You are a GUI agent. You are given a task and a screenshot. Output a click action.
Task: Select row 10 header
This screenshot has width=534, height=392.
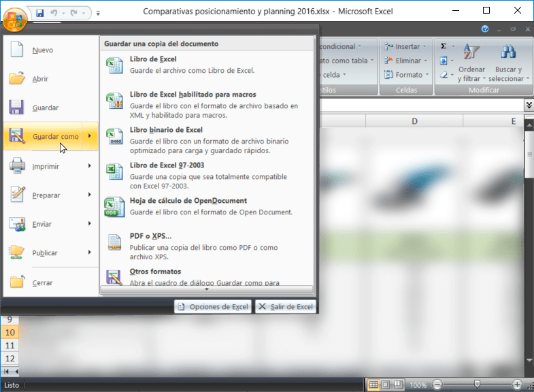[x=10, y=332]
